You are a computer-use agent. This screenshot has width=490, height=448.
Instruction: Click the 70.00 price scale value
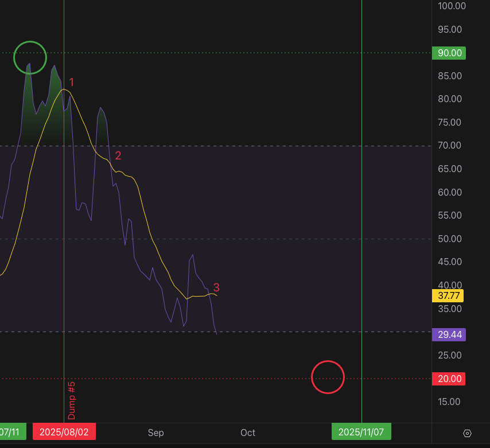coord(450,145)
